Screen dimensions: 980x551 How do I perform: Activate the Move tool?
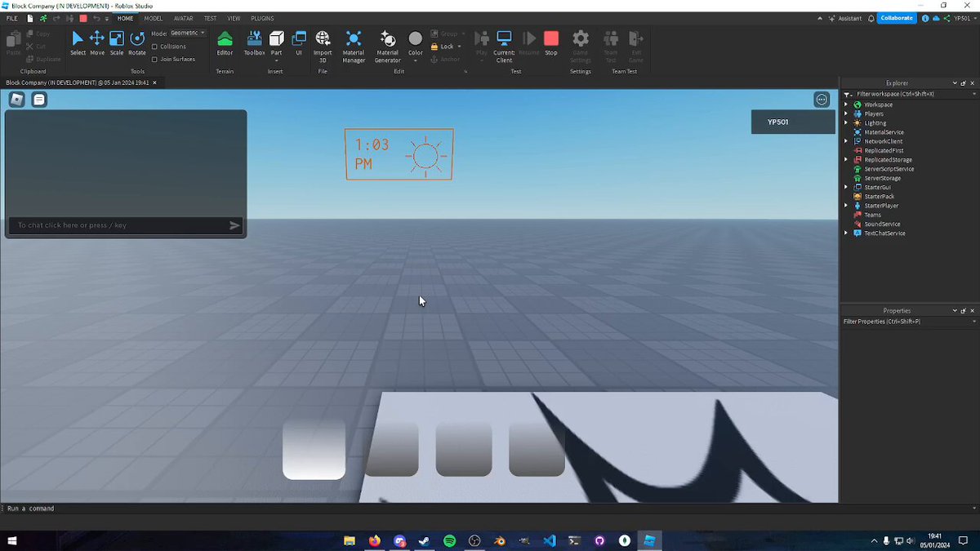click(97, 43)
